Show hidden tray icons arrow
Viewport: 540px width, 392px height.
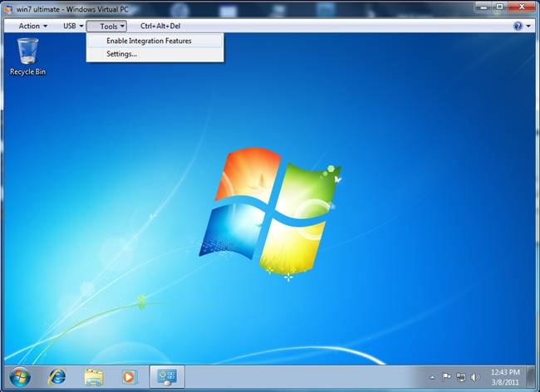pos(433,376)
